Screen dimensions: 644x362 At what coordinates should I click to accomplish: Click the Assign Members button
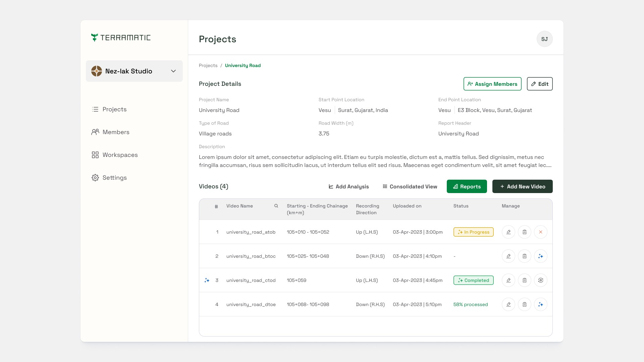[492, 84]
